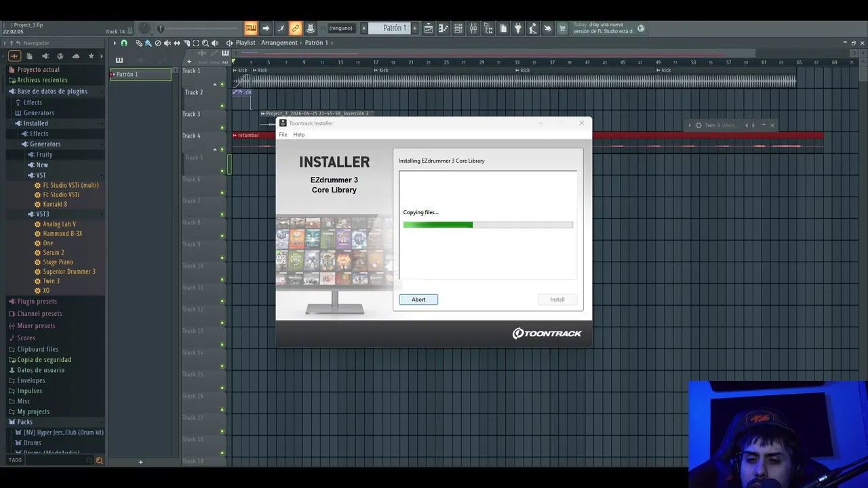Mute Track 5 with its green dot
The image size is (868, 488).
[x=222, y=171]
